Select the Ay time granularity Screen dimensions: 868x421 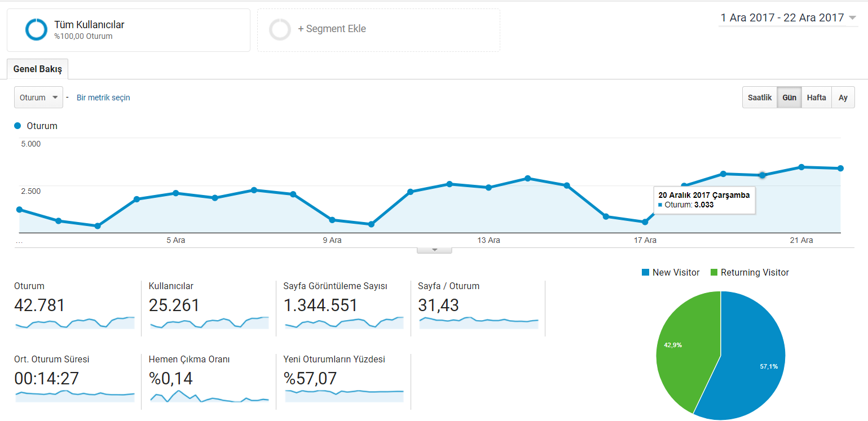pos(843,98)
